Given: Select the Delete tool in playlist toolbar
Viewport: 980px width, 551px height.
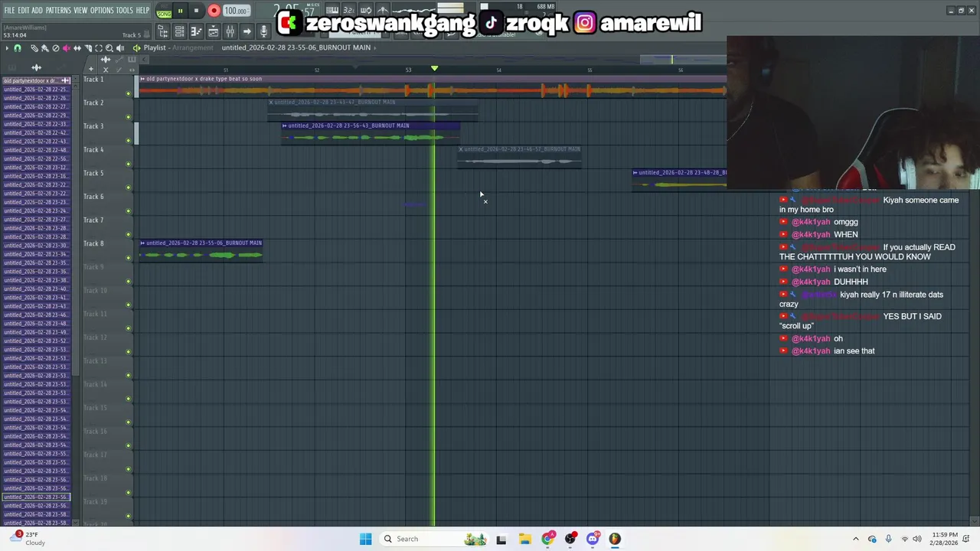Looking at the screenshot, I should click(x=56, y=48).
